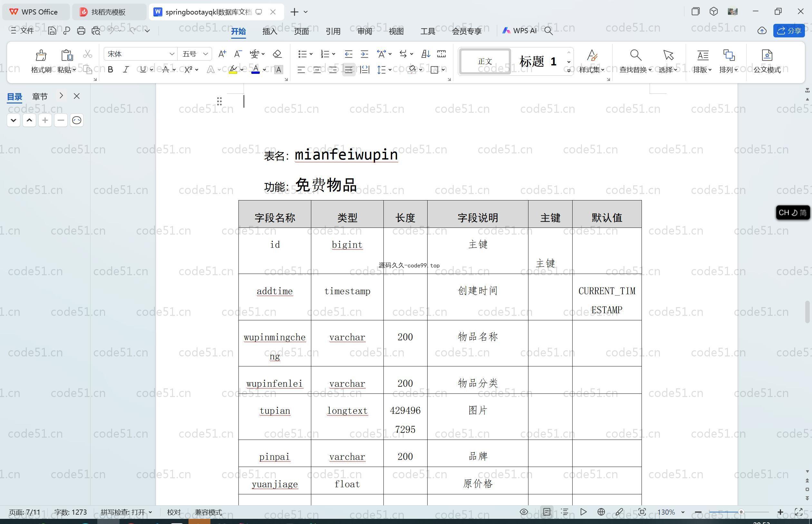812x524 pixels.
Task: Open the File (文件) menu
Action: click(x=22, y=31)
